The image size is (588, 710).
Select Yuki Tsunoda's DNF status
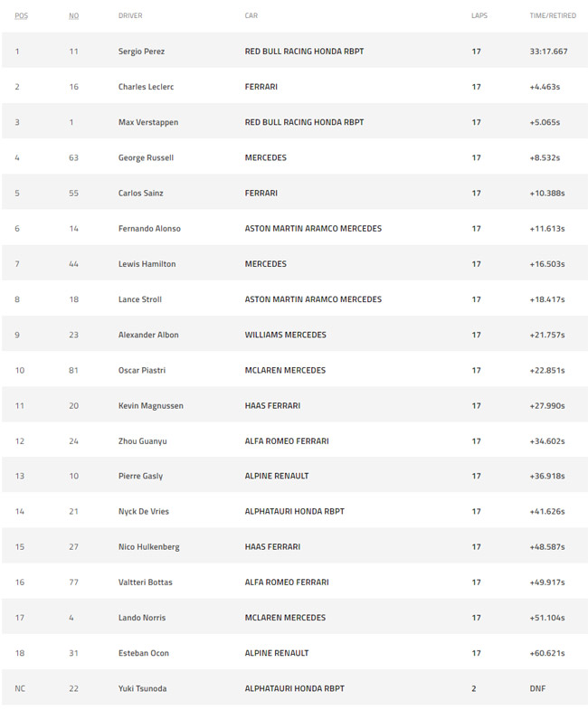coord(537,688)
